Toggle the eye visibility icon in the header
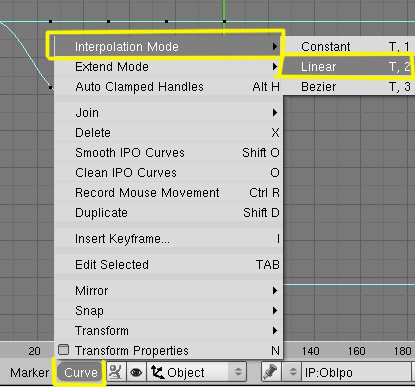 click(136, 372)
